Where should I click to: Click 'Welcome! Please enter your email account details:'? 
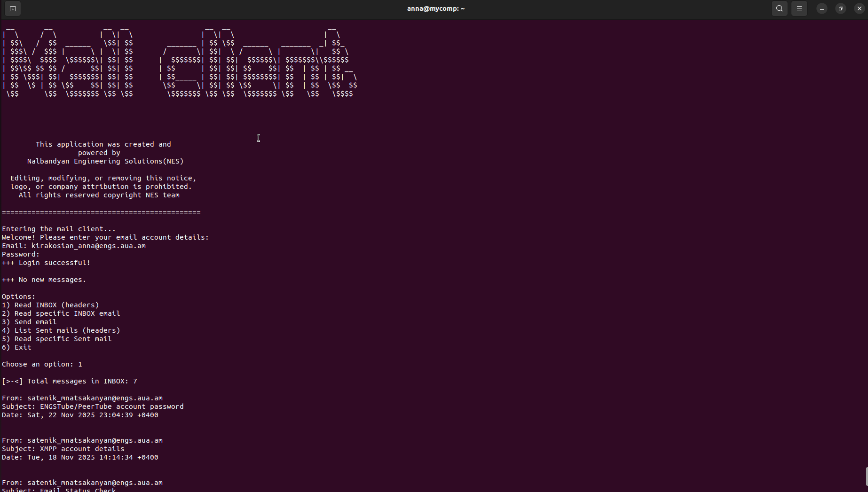[x=105, y=238]
